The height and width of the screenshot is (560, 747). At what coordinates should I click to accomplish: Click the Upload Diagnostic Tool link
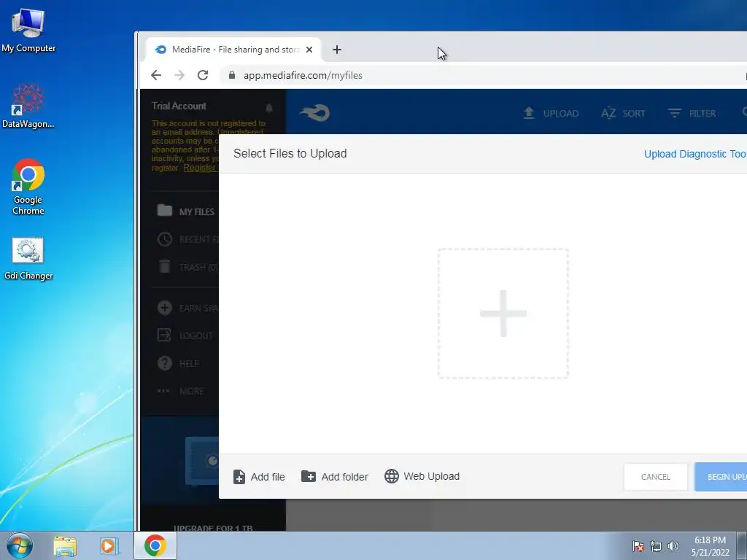click(x=695, y=154)
